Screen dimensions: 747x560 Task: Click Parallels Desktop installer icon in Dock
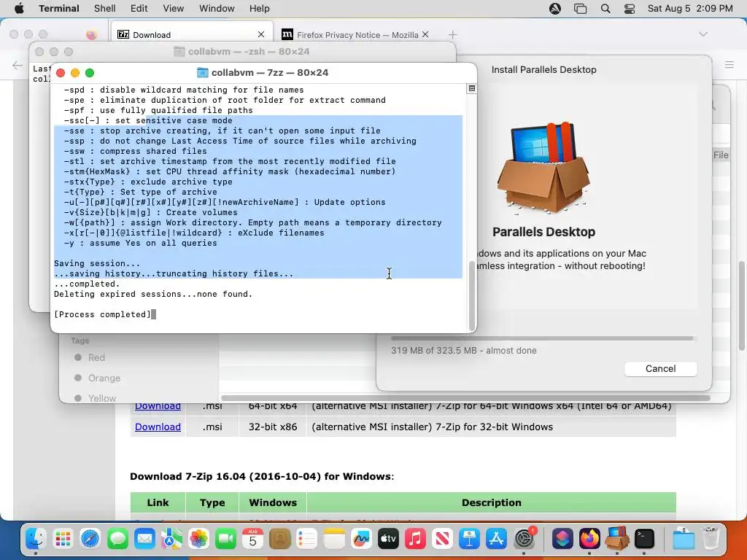coord(617,538)
